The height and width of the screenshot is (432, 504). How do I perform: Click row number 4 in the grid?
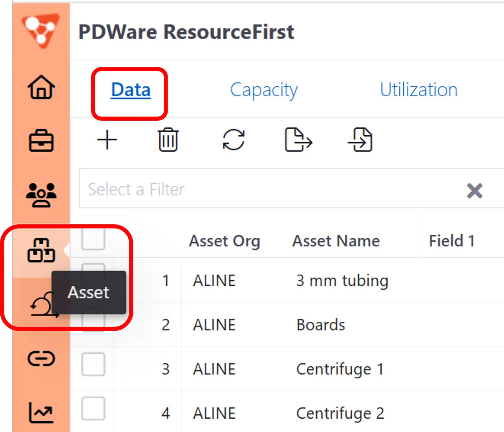click(166, 413)
